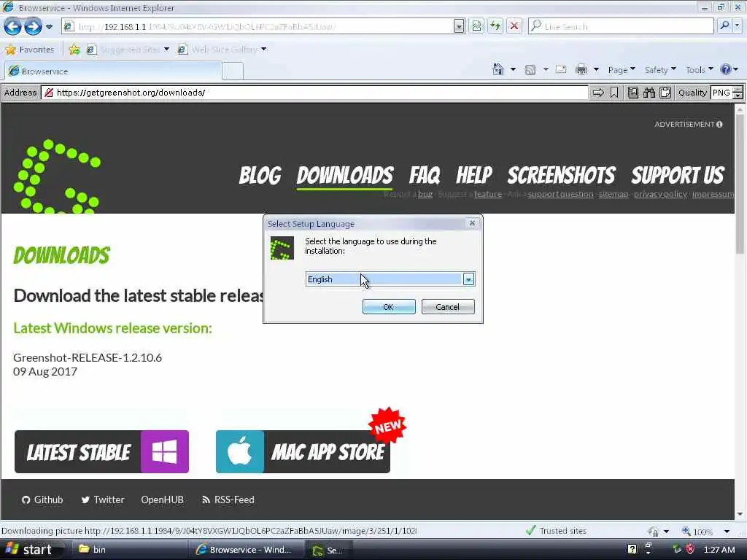Screen dimensions: 747x560
Task: Click the IE Forward navigation button
Action: click(x=33, y=26)
